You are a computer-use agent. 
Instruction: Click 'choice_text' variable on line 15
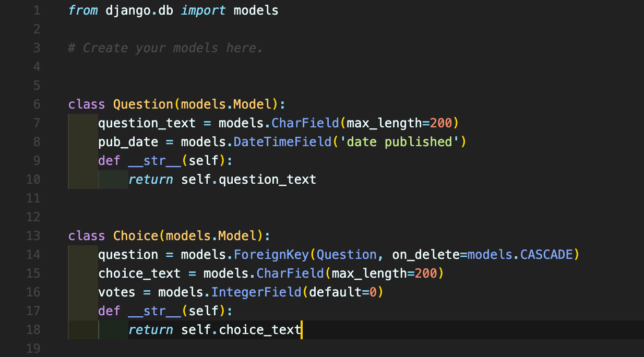(139, 273)
